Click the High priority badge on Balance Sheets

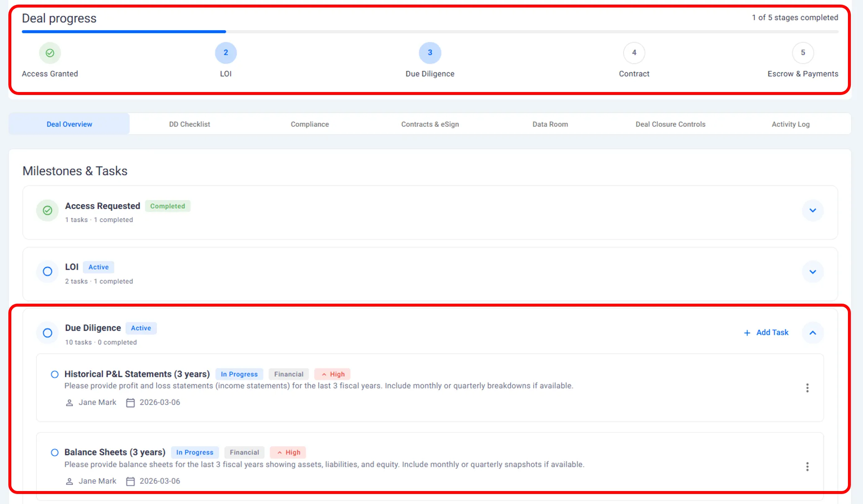[288, 452]
